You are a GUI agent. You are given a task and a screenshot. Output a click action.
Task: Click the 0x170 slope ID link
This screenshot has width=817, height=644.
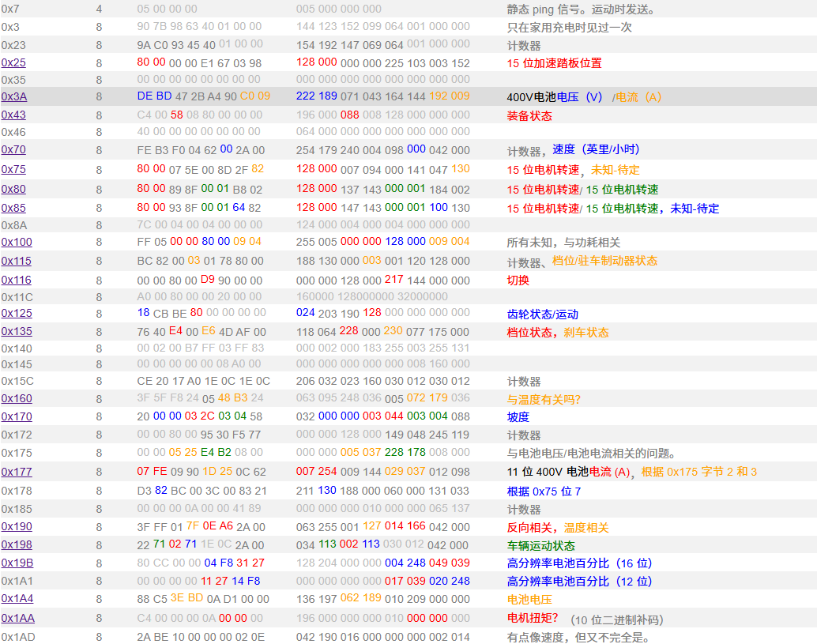[17, 416]
